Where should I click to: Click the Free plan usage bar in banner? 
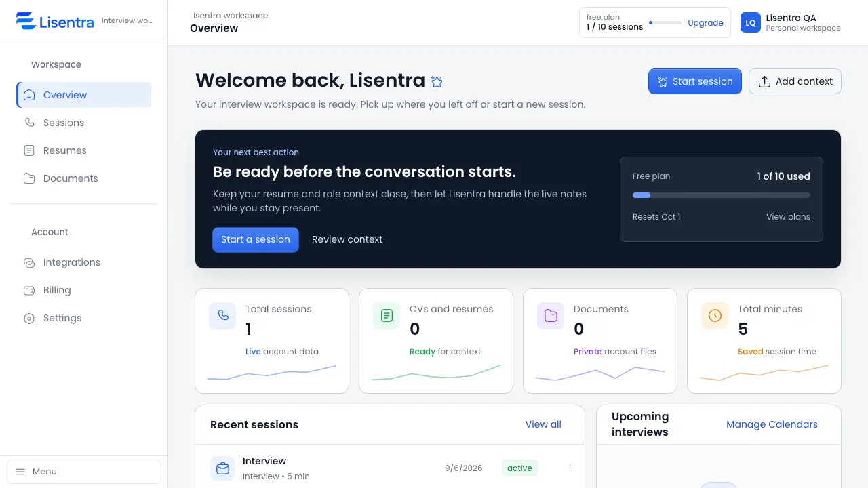[x=722, y=195]
